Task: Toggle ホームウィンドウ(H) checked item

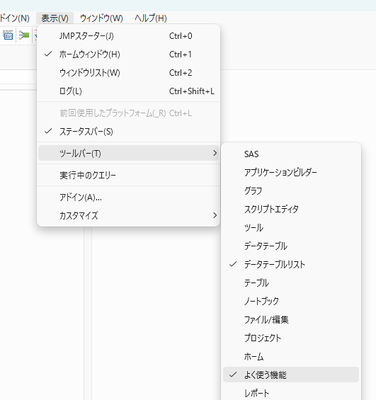Action: click(128, 54)
